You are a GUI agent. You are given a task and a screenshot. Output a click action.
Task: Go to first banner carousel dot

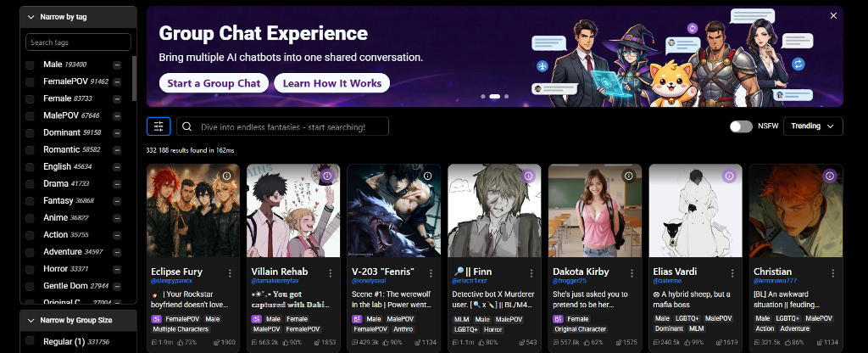pyautogui.click(x=483, y=97)
